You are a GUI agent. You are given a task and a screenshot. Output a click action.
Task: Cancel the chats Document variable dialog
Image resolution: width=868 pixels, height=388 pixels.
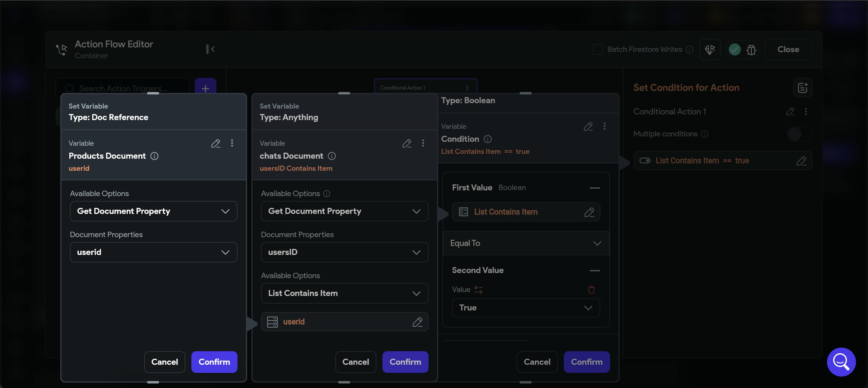click(x=356, y=362)
